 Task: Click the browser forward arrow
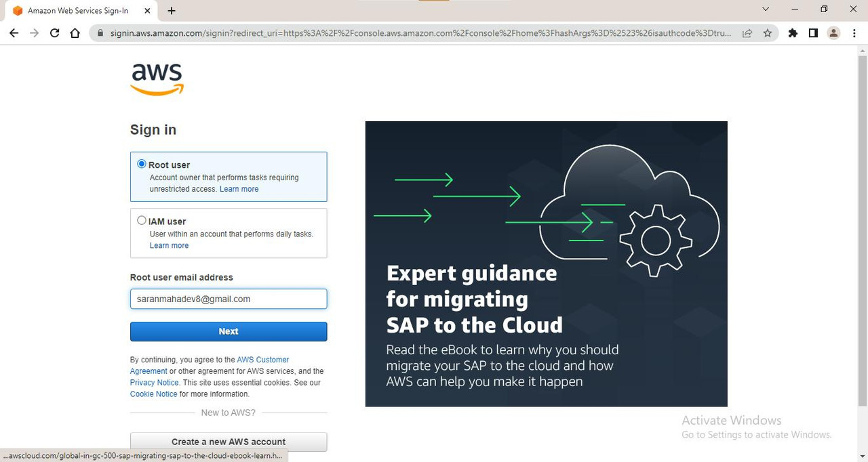34,33
